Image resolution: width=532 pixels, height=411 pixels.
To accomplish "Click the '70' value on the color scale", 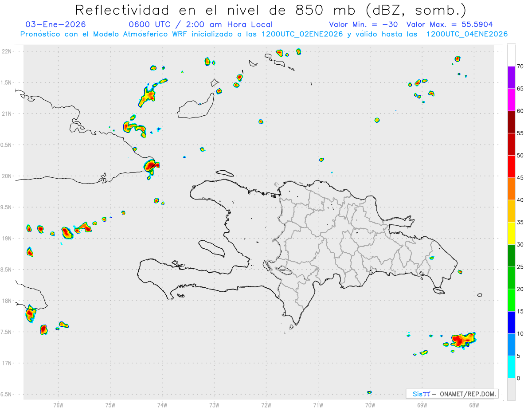I will point(520,67).
